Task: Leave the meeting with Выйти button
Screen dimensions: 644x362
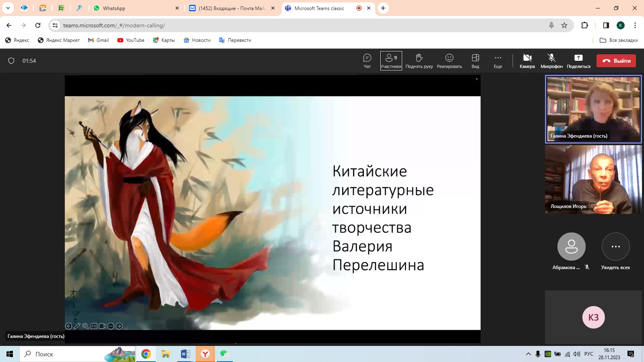Action: click(x=616, y=61)
